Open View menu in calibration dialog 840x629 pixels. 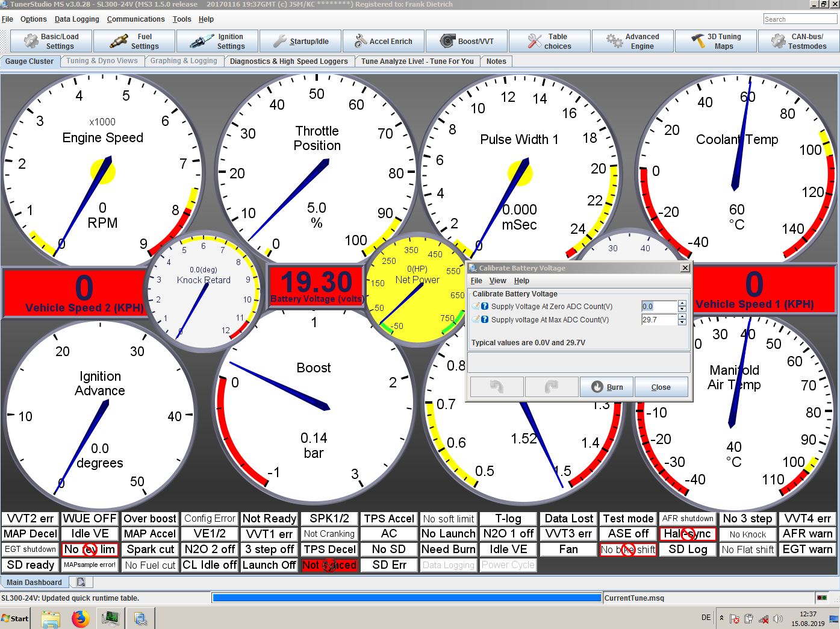(x=497, y=281)
